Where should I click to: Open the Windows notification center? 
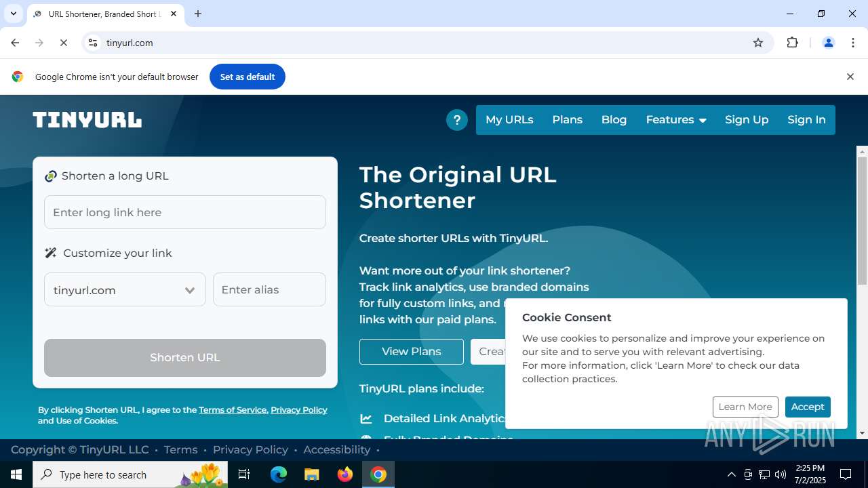click(x=846, y=474)
